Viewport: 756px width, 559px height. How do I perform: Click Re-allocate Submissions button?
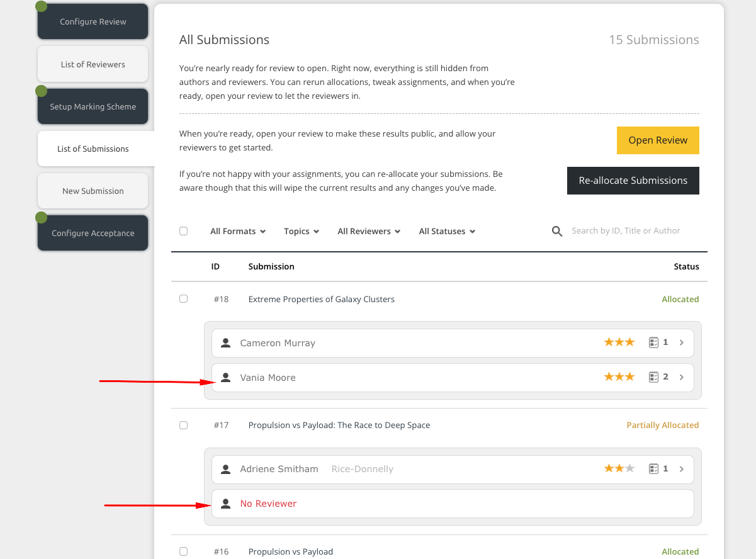[633, 181]
